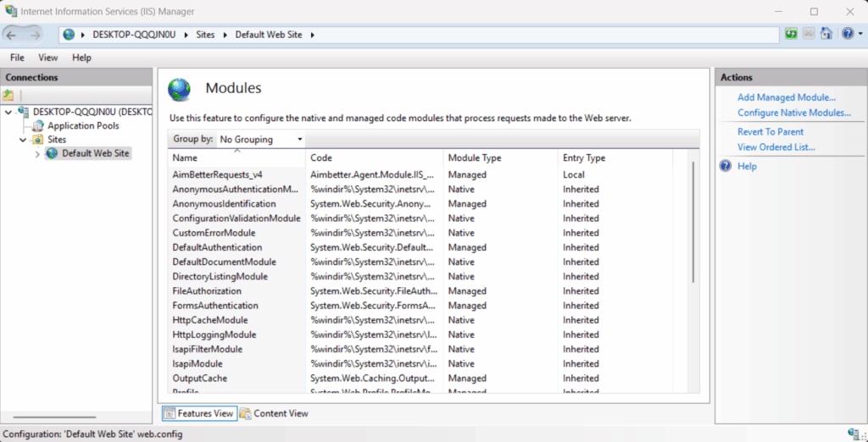The width and height of the screenshot is (868, 442).
Task: Open dropdown arrow after Sites in address bar
Action: click(x=225, y=35)
